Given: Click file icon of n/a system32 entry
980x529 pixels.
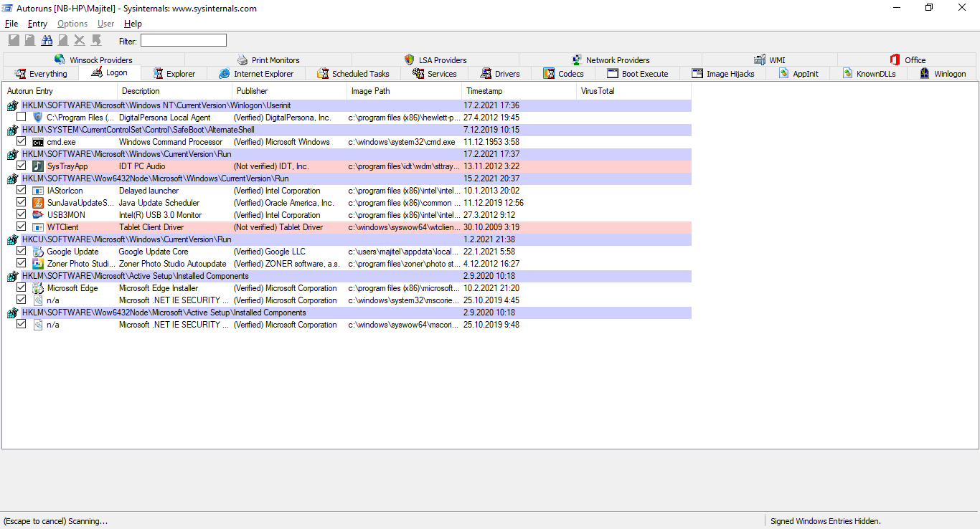Looking at the screenshot, I should pos(38,300).
